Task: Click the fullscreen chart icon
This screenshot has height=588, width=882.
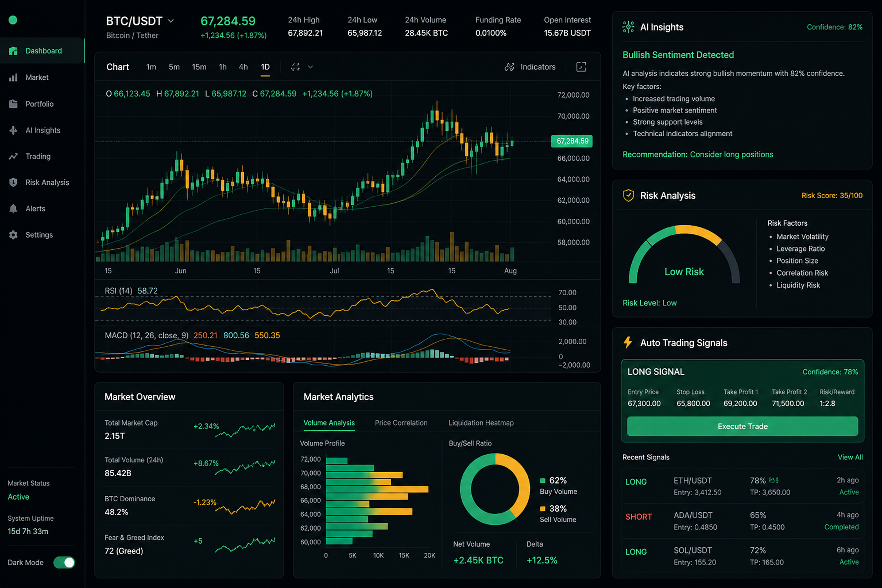Action: (581, 67)
